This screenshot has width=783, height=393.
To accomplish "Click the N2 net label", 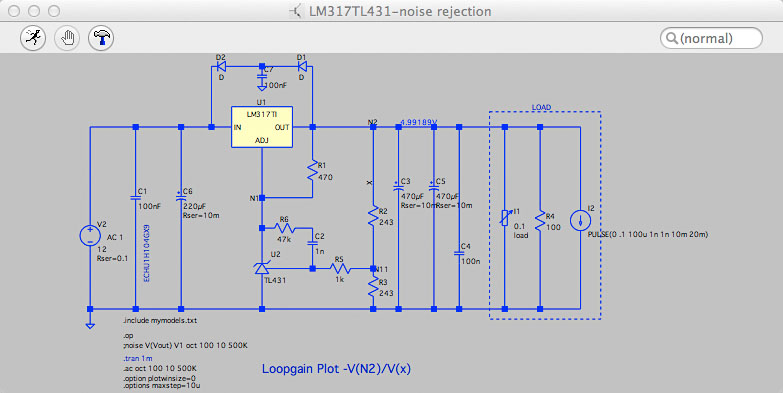I will click(x=373, y=122).
